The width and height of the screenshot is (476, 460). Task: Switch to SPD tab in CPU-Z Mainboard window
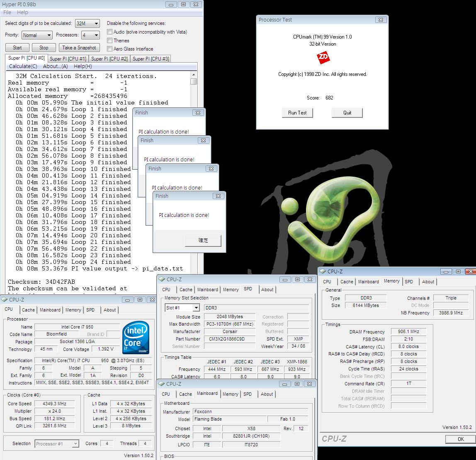pos(248,394)
